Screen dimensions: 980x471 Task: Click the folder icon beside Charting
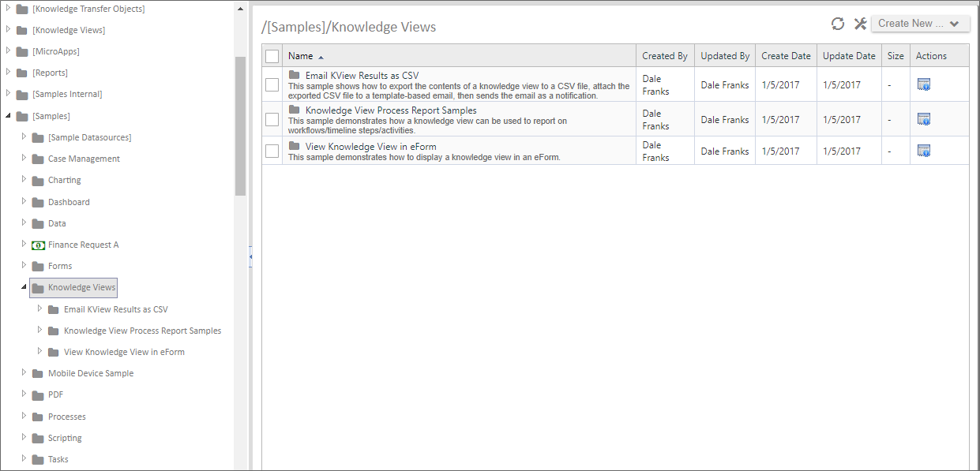point(38,180)
